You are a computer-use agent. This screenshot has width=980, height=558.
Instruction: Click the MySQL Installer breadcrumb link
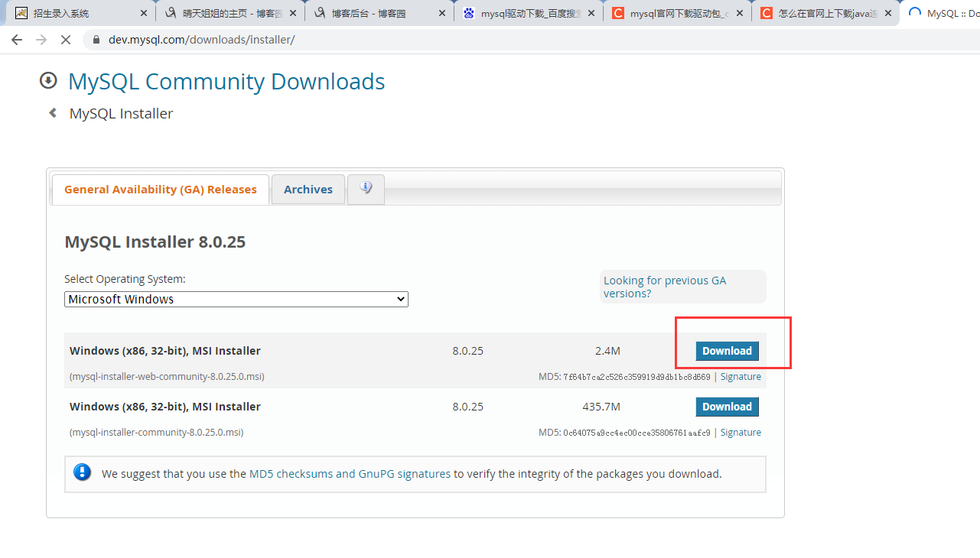tap(121, 113)
